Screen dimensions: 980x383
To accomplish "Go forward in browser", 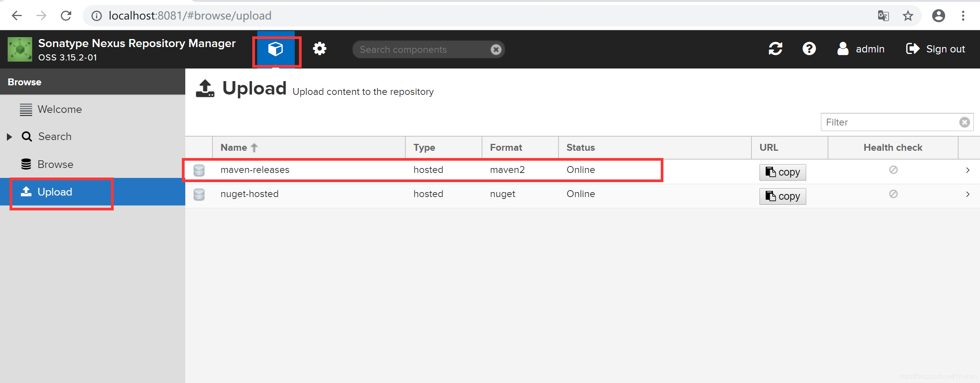I will [x=41, y=16].
